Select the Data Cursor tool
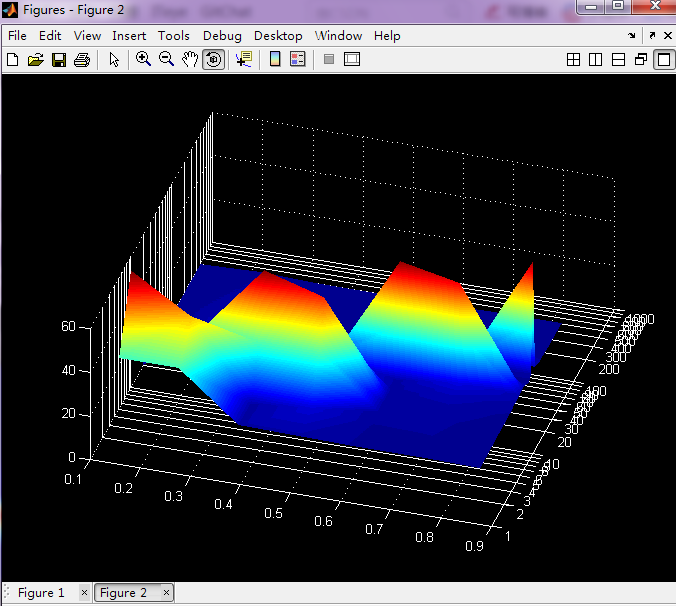This screenshot has height=606, width=676. [x=244, y=59]
